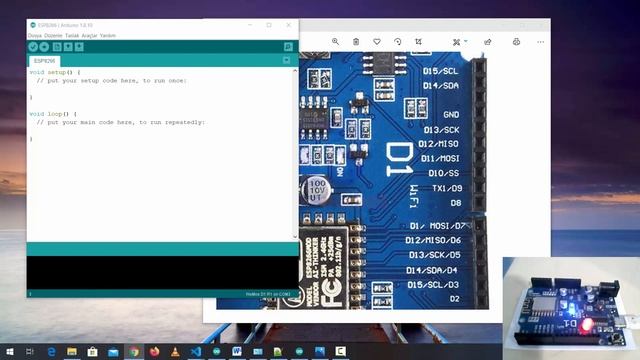Viewport: 640px width, 360px height.
Task: Print the photo with Photos printer icon
Action: (516, 42)
